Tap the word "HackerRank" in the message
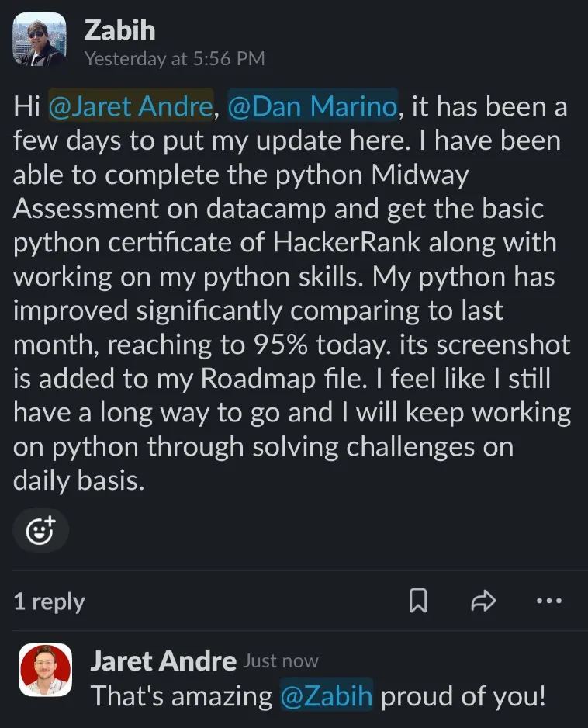This screenshot has height=728, width=588. pyautogui.click(x=346, y=242)
